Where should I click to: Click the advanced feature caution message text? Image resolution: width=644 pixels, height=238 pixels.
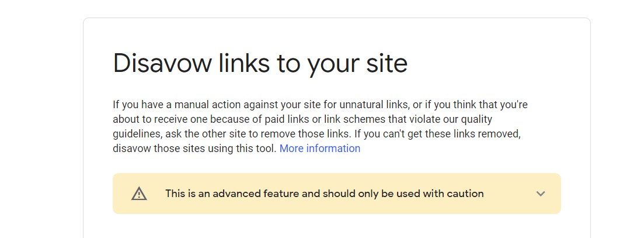(324, 194)
